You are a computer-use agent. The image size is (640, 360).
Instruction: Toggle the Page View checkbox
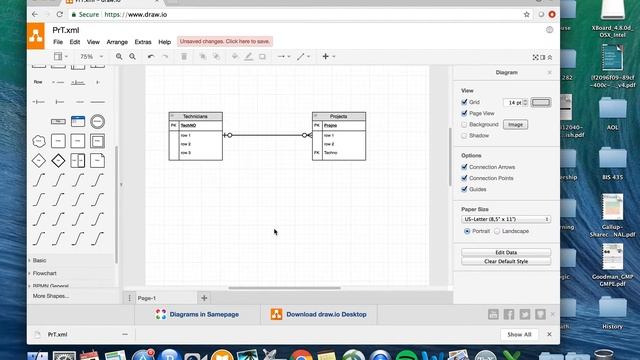click(464, 113)
